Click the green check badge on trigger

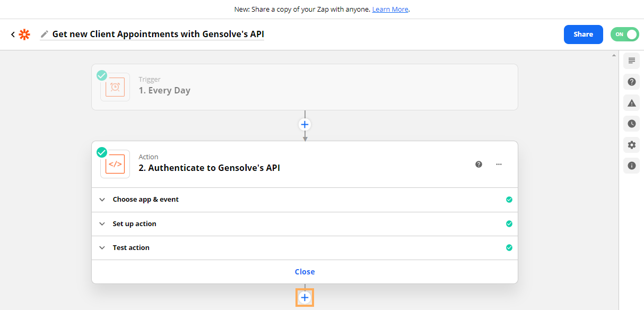pos(102,75)
